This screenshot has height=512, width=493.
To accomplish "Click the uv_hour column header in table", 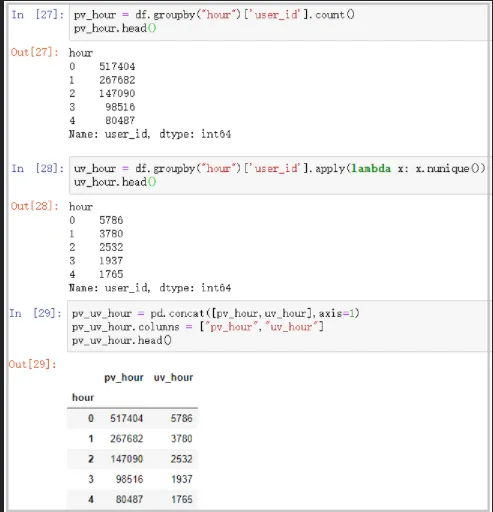I will 173,378.
